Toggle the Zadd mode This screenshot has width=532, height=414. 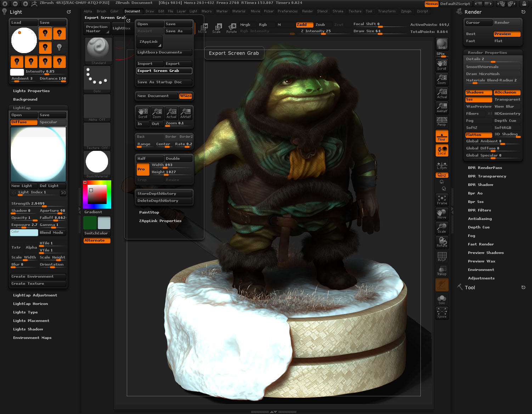(x=305, y=25)
